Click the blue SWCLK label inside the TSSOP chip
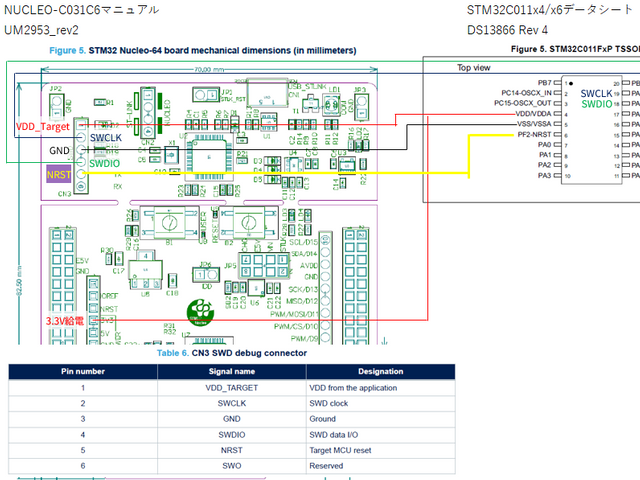 click(594, 91)
